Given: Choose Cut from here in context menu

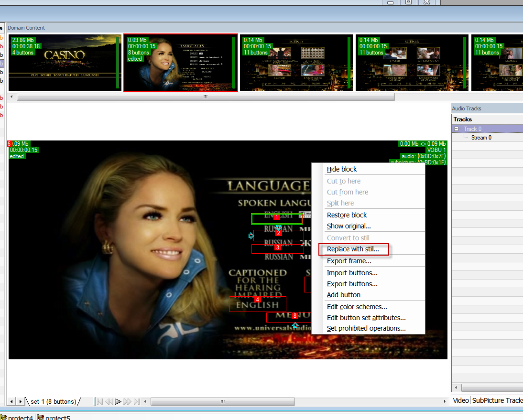Looking at the screenshot, I should pyautogui.click(x=347, y=192).
